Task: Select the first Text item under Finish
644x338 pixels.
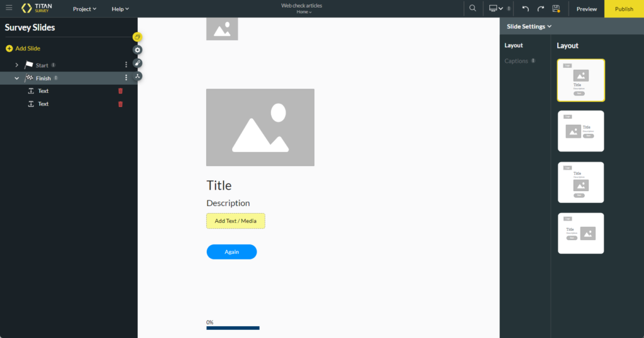Action: 43,91
